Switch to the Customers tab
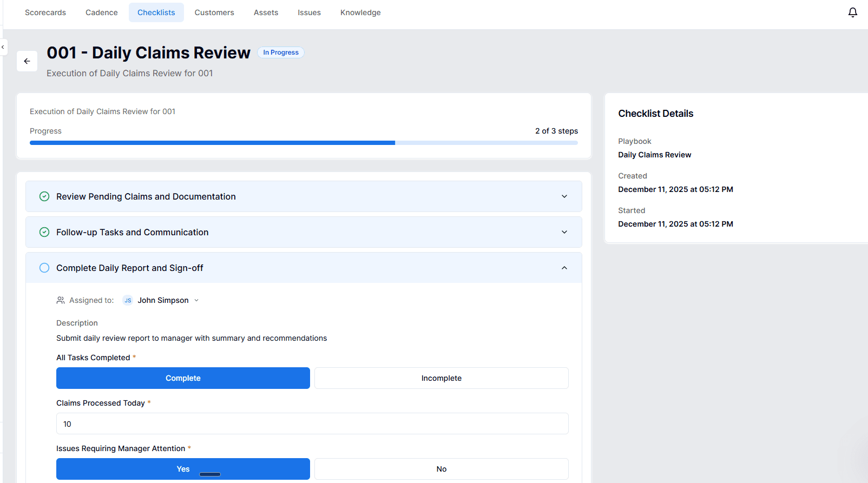Screen dimensions: 868x483 (x=214, y=12)
